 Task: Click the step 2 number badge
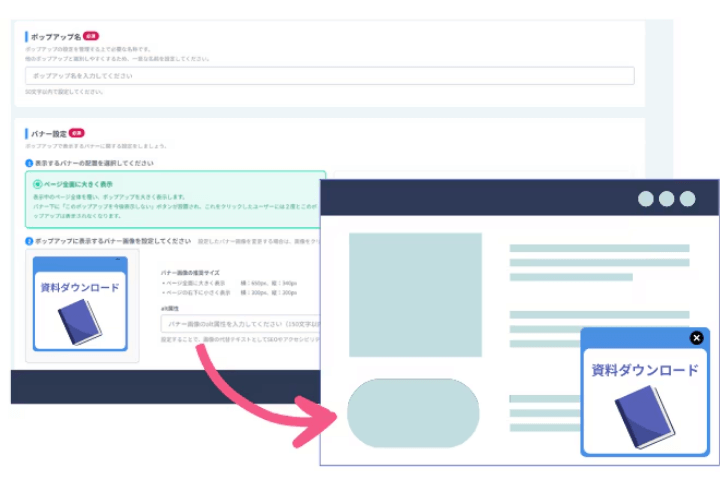(29, 241)
